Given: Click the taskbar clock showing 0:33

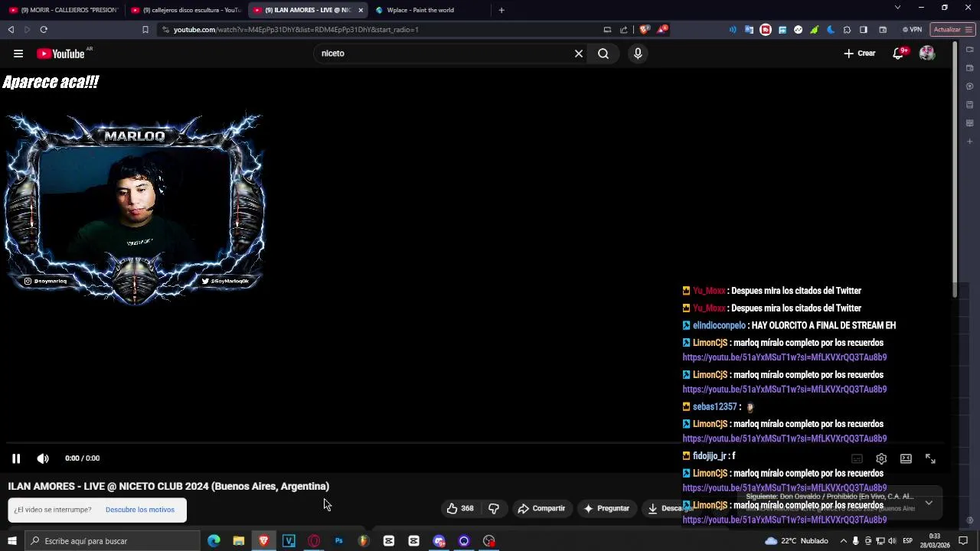Looking at the screenshot, I should click(x=936, y=541).
